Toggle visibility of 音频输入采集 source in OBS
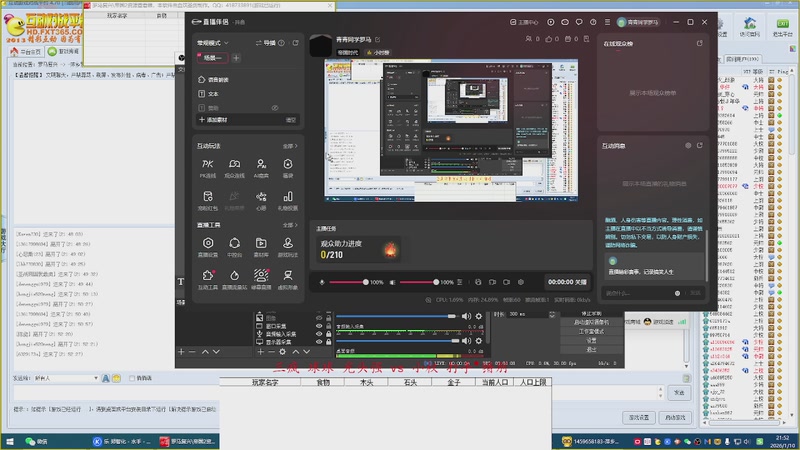The image size is (800, 450). (319, 334)
